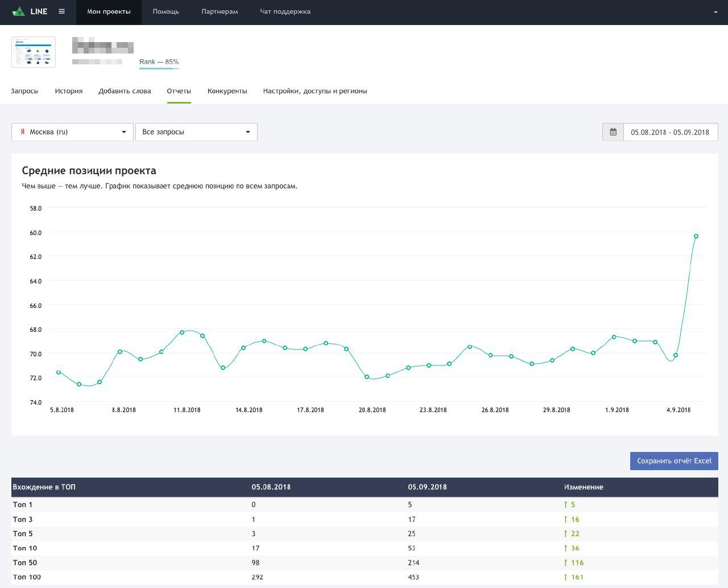Image resolution: width=728 pixels, height=588 pixels.
Task: Click the calendar icon beside date range
Action: click(x=613, y=132)
